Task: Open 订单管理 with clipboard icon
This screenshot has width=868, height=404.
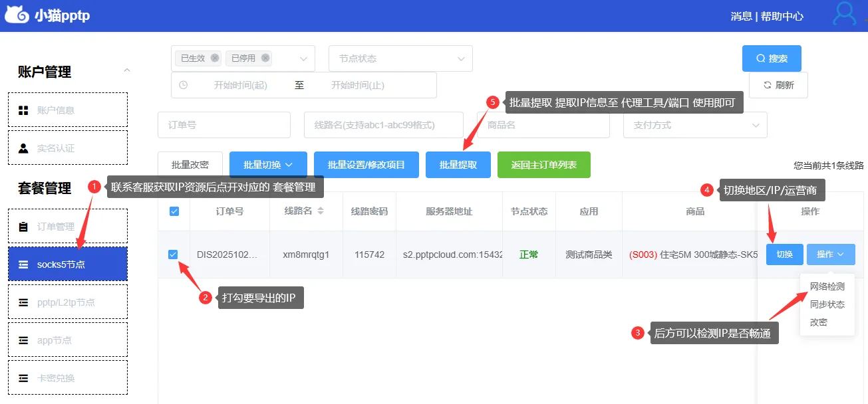Action: coord(67,226)
